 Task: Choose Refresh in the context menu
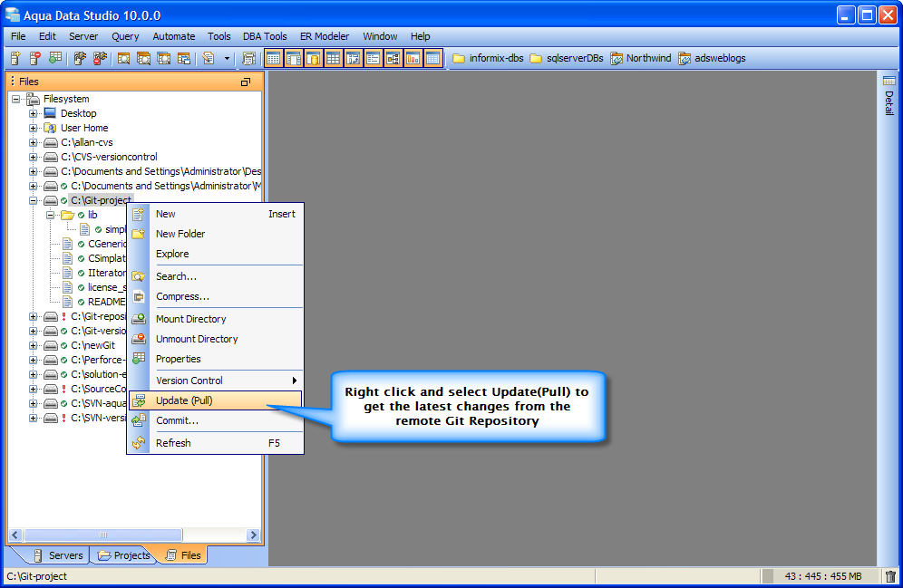click(216, 443)
